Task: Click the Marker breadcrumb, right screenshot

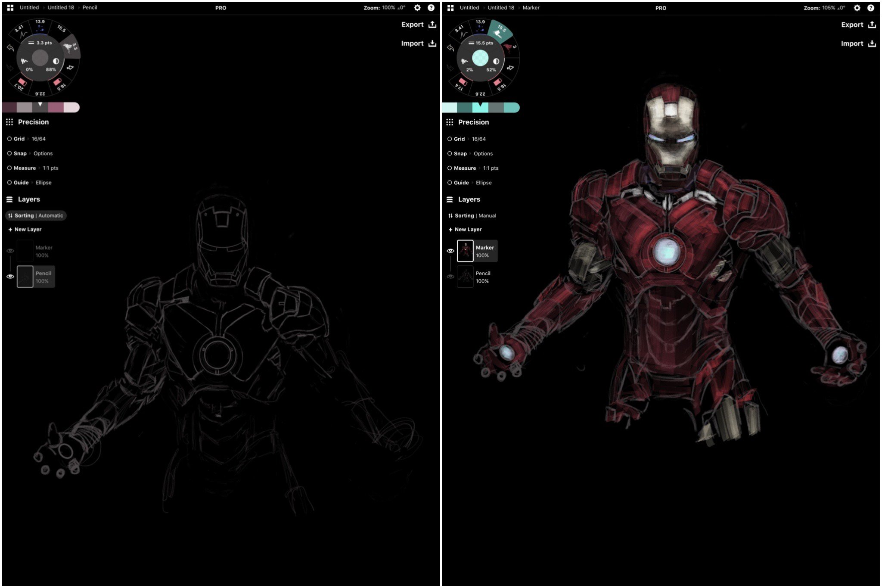Action: [x=531, y=8]
